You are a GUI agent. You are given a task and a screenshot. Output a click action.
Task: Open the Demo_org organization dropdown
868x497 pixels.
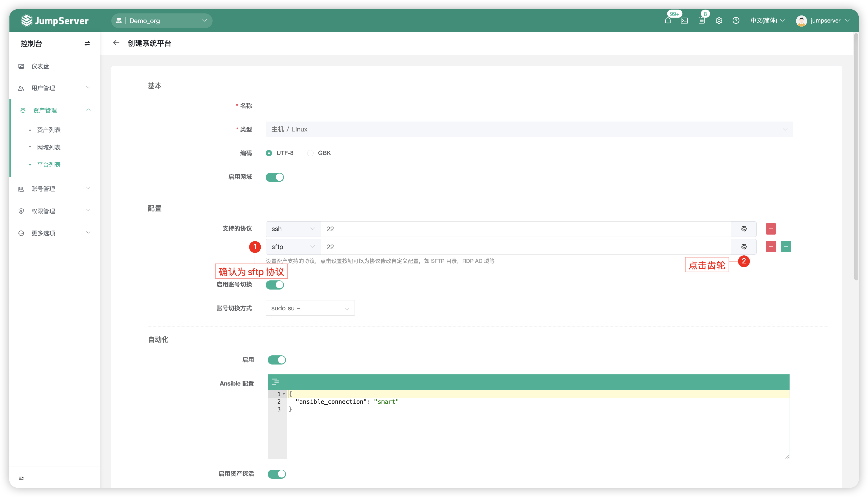pos(162,21)
